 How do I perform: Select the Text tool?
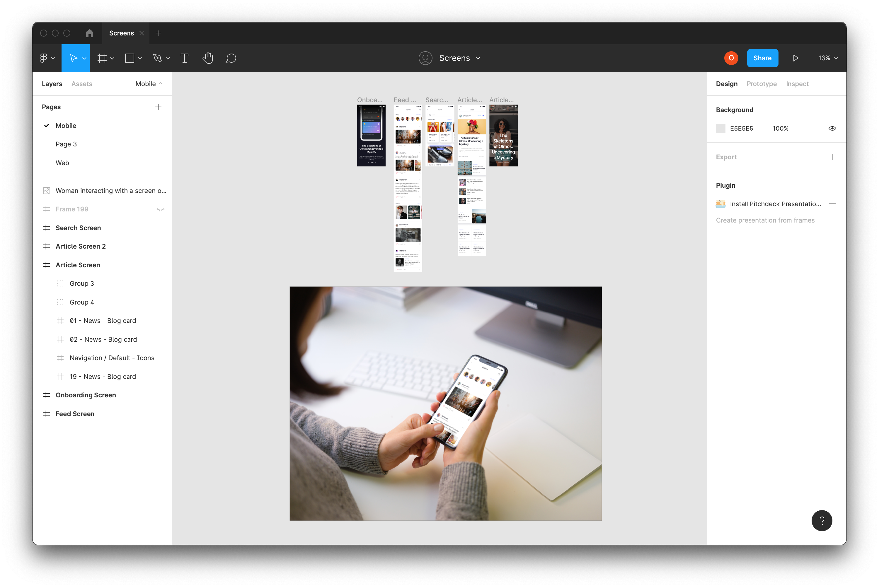click(x=184, y=58)
